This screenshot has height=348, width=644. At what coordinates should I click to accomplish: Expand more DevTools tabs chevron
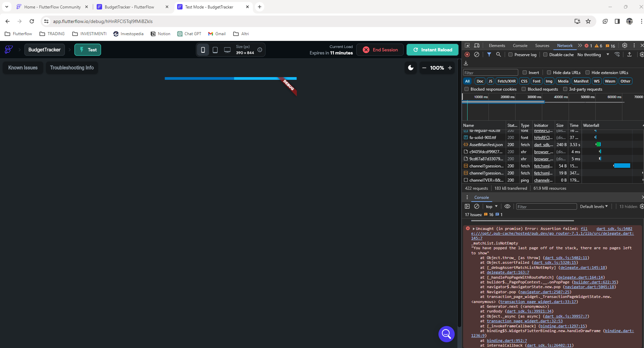click(580, 45)
